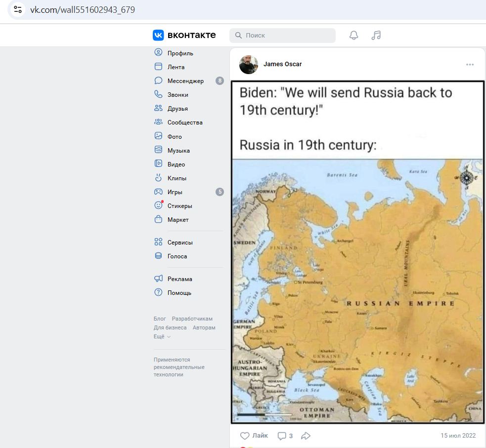Click the post date 15 июл 2022
Image resolution: width=486 pixels, height=448 pixels.
458,436
